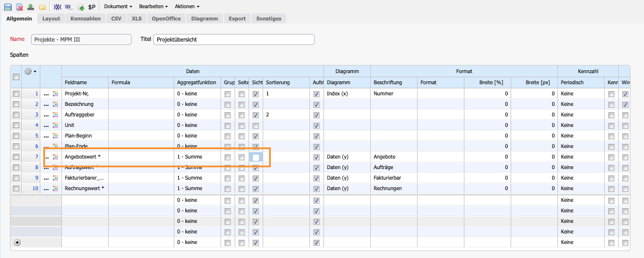Open the Kennzahlen tab

tap(86, 19)
